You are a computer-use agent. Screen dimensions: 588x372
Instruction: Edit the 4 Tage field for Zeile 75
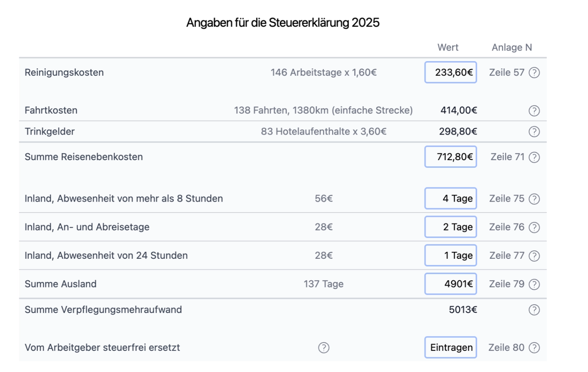(451, 199)
